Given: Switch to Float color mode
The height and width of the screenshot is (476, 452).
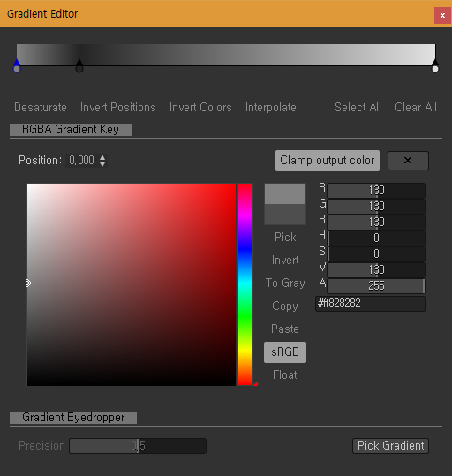Looking at the screenshot, I should coord(285,375).
